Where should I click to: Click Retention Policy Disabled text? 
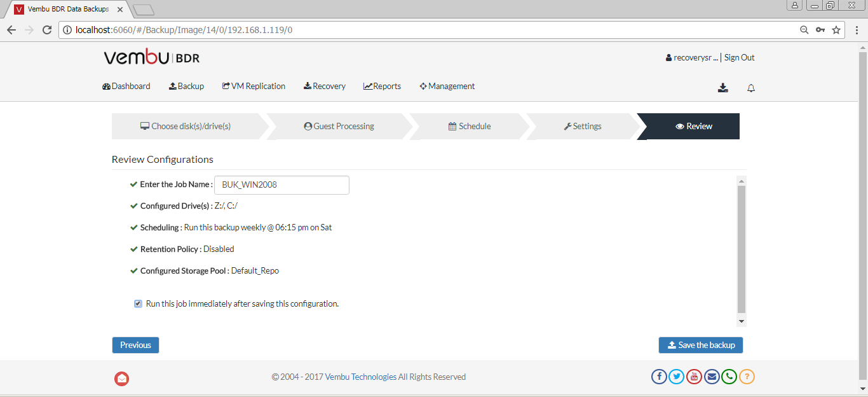[x=187, y=249]
